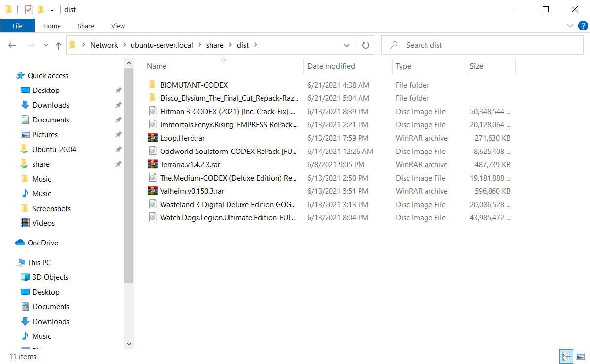Click the 596,860 KB size cell
590x364 pixels.
click(x=492, y=191)
